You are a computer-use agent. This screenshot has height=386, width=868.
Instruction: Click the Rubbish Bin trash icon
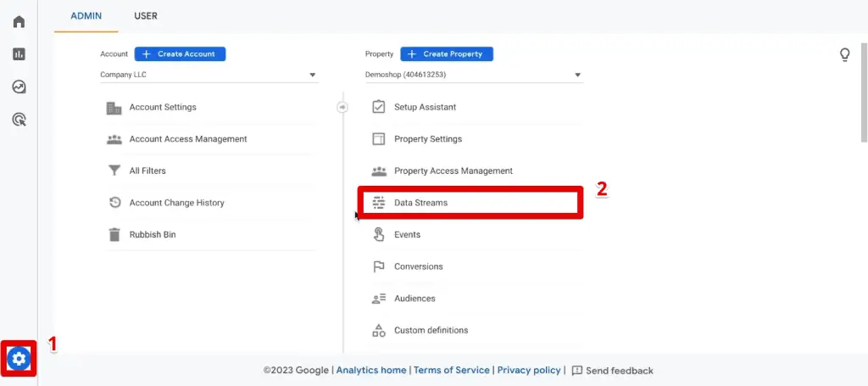[114, 235]
